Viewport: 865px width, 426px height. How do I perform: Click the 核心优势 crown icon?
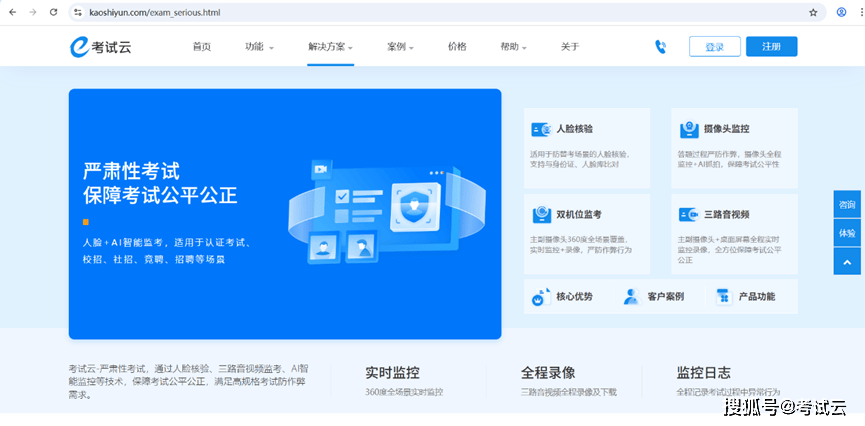click(540, 296)
